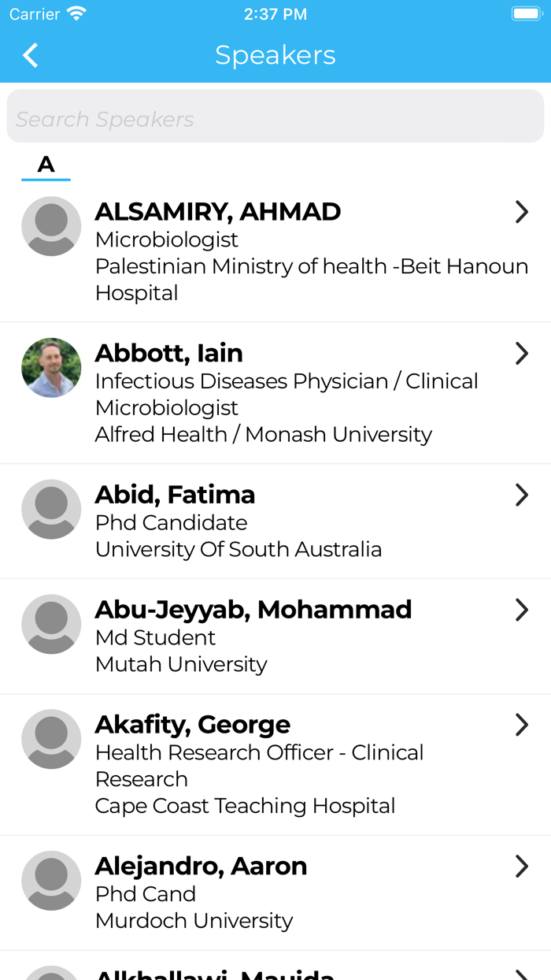The height and width of the screenshot is (980, 551).
Task: Expand Abid, Fatima row chevron
Action: point(521,495)
